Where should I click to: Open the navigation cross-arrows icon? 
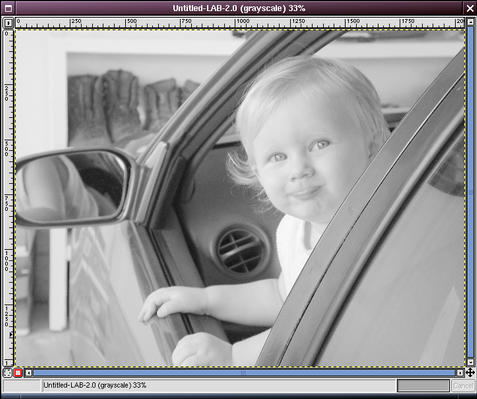(x=470, y=372)
